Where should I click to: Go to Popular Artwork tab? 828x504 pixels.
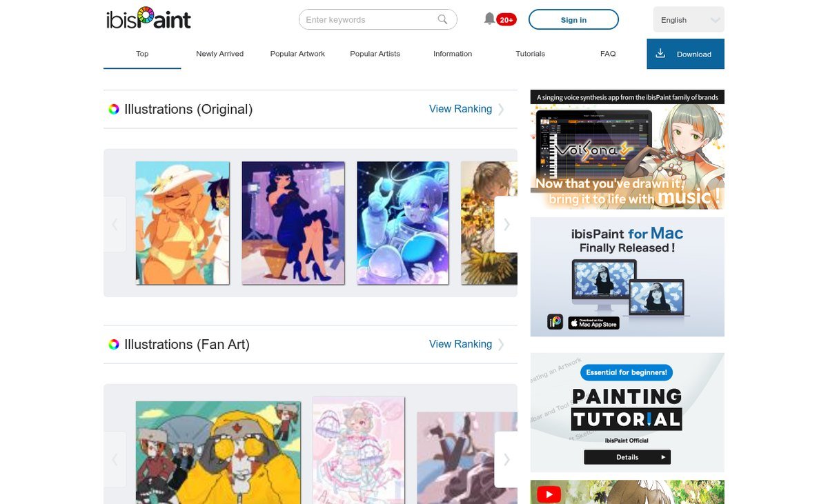click(297, 54)
